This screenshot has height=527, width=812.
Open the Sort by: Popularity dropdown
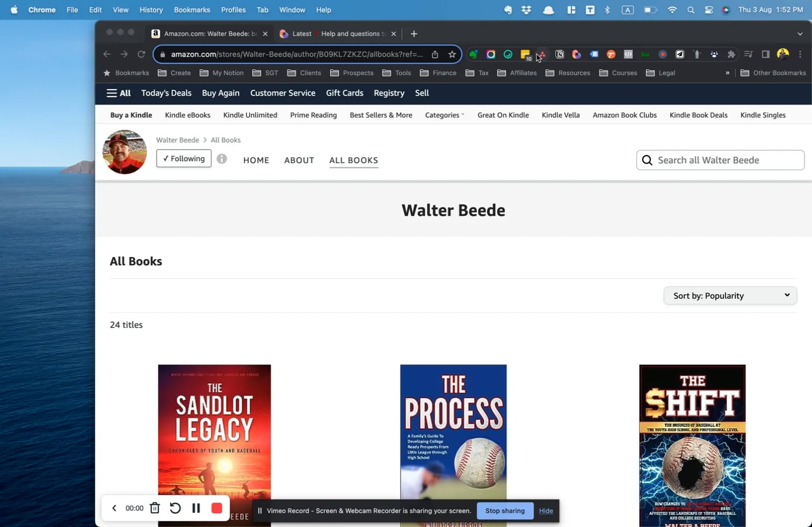coord(730,296)
